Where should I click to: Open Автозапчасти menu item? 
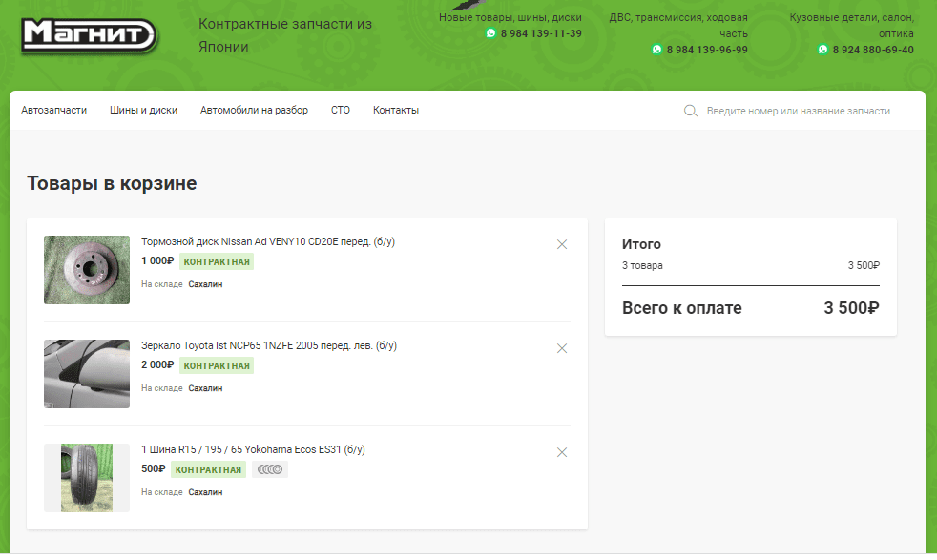pyautogui.click(x=53, y=110)
